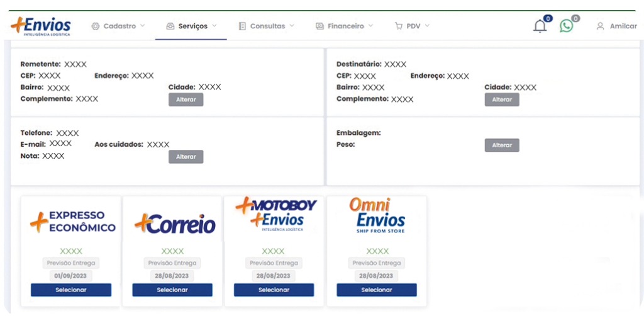The height and width of the screenshot is (323, 644).
Task: Open the Financeiro menu
Action: coord(345,26)
